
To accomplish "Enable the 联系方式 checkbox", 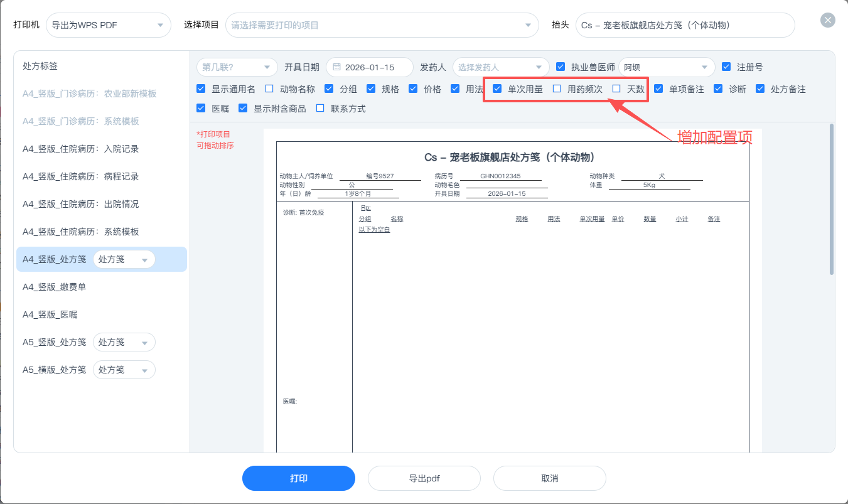I will point(320,109).
